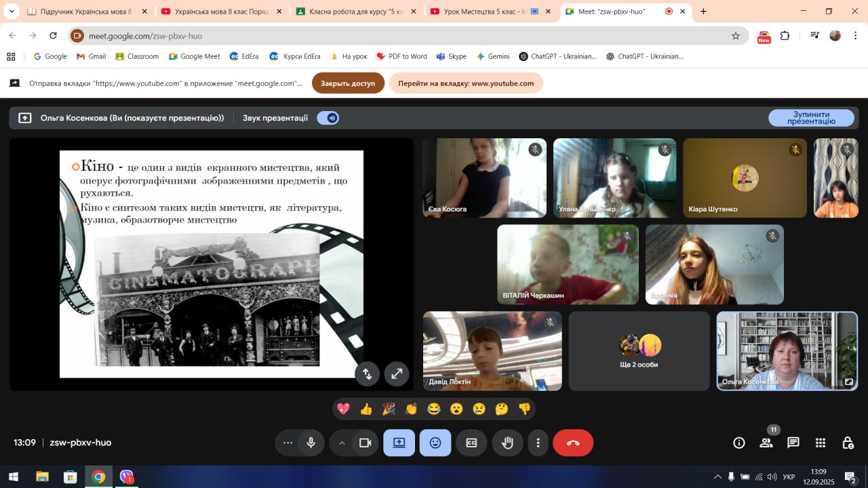This screenshot has width=868, height=488.
Task: Open the participants list icon
Action: [766, 443]
